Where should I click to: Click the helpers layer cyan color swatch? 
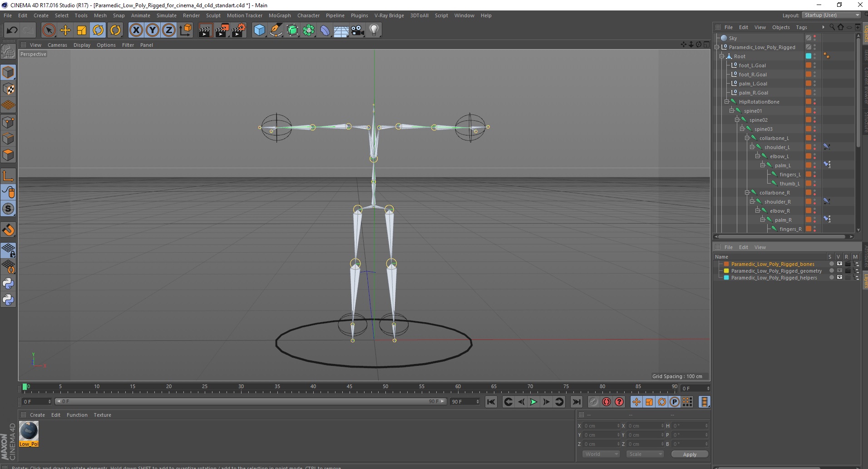point(726,278)
